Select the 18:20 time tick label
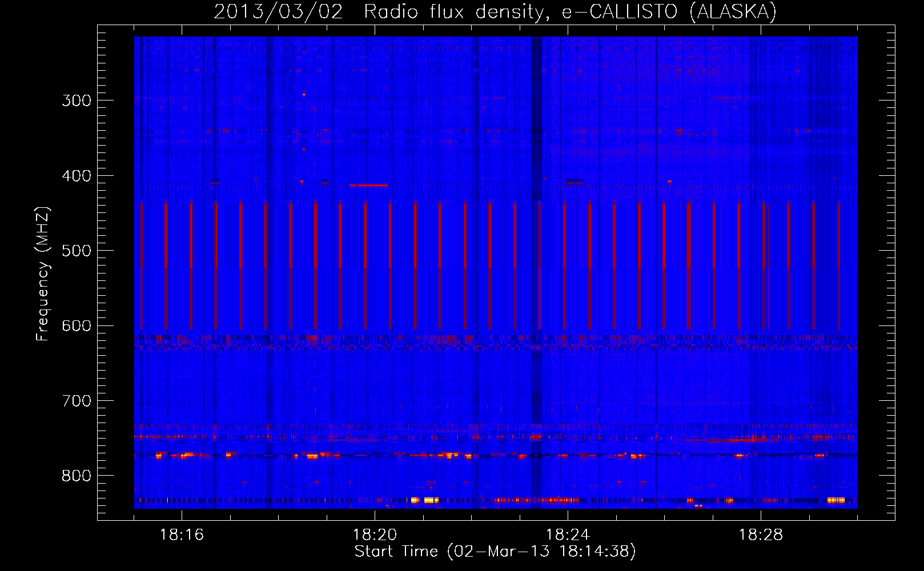Image resolution: width=924 pixels, height=571 pixels. (375, 535)
